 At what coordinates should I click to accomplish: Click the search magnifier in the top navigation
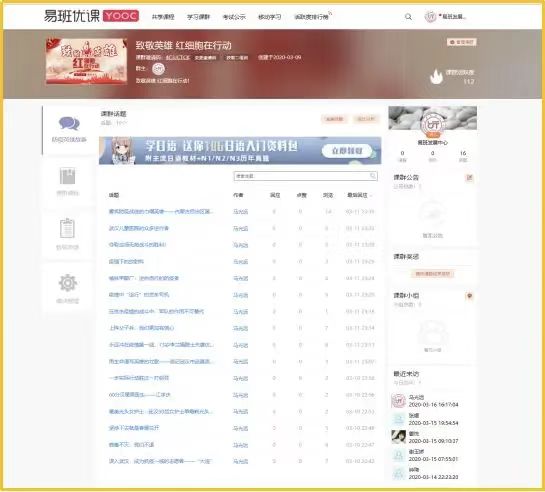pyautogui.click(x=408, y=17)
